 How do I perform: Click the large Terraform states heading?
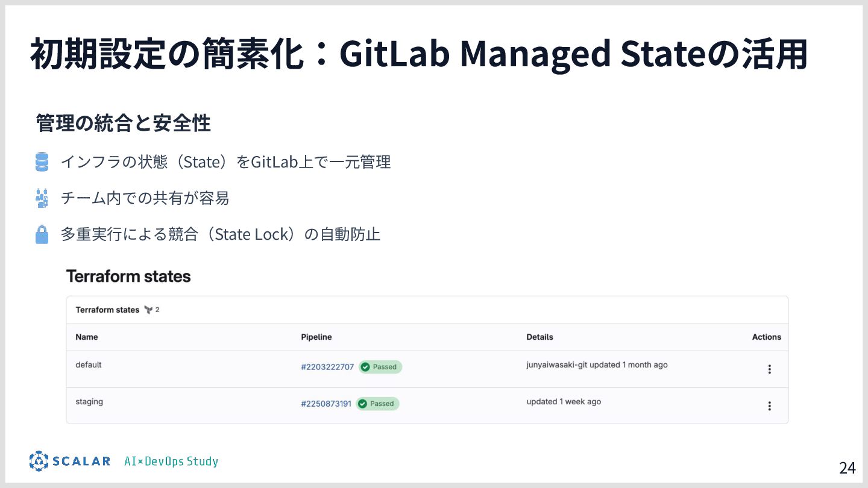pos(128,277)
